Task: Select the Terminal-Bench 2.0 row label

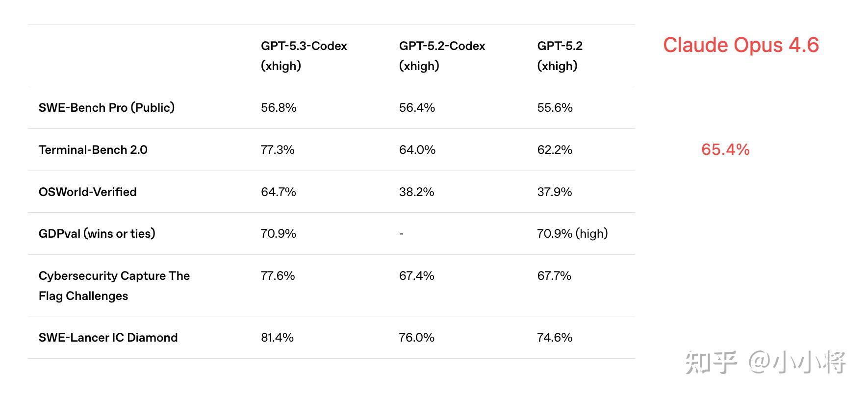Action: click(x=93, y=150)
